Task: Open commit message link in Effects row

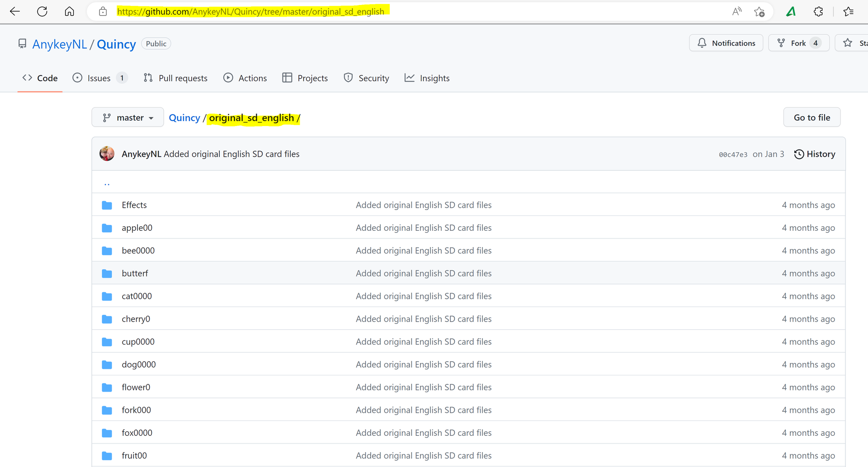Action: [x=424, y=205]
